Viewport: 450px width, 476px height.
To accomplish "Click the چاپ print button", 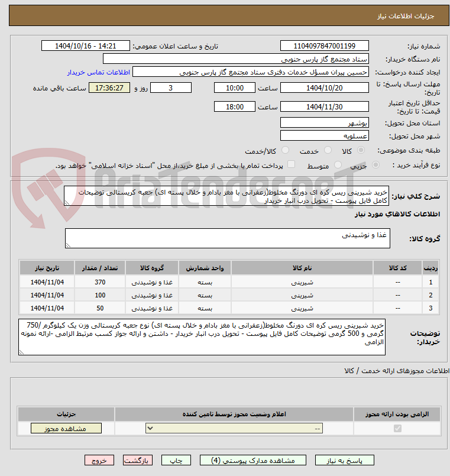I will [176, 460].
